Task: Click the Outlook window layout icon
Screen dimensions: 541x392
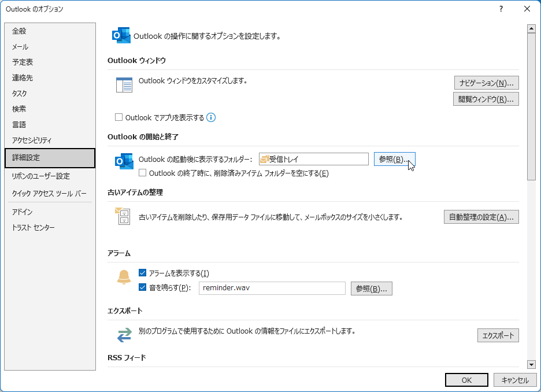Action: (x=124, y=85)
